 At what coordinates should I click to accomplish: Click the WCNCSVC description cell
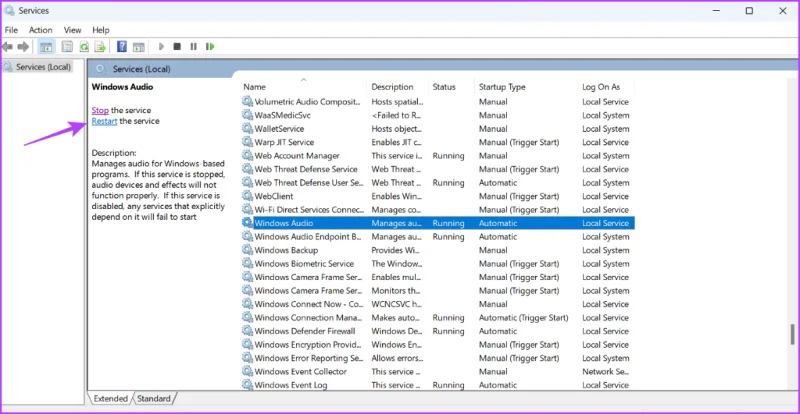coord(396,304)
